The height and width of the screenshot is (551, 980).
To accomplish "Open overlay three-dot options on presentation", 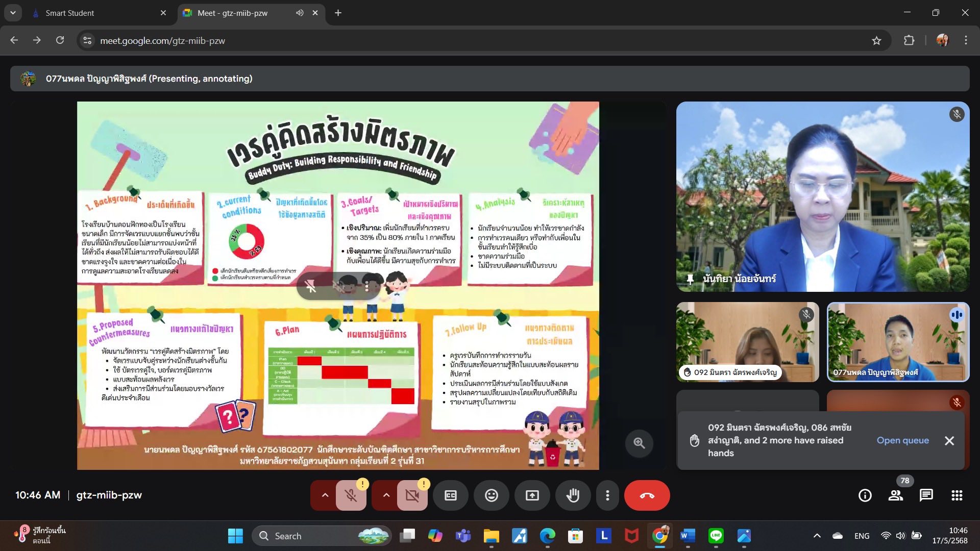I will (366, 287).
